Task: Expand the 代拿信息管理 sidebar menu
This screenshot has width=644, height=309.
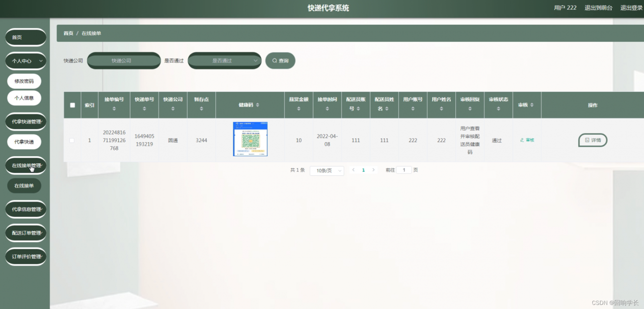Action: (26, 209)
